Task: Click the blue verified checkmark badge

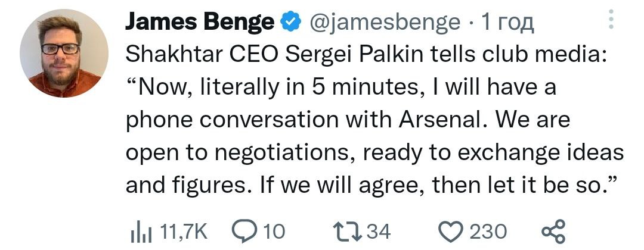Action: pos(290,23)
